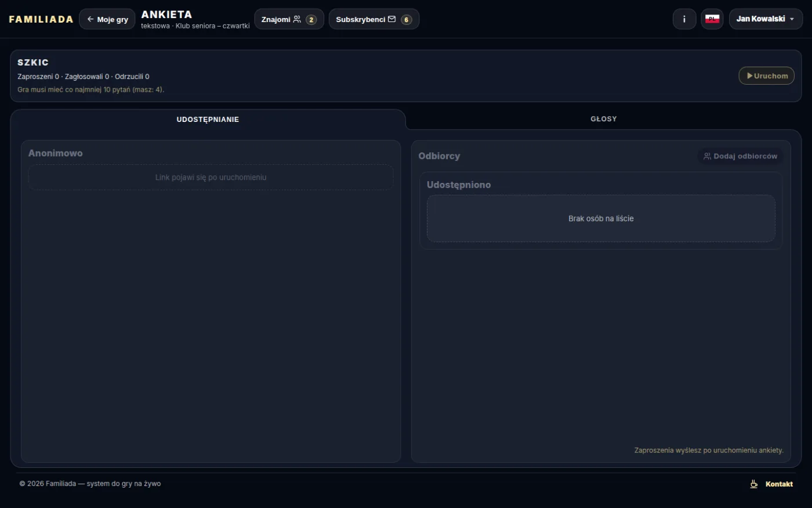Click the add-people icon in Dodaj odbiorców
812x508 pixels.
pyautogui.click(x=707, y=156)
